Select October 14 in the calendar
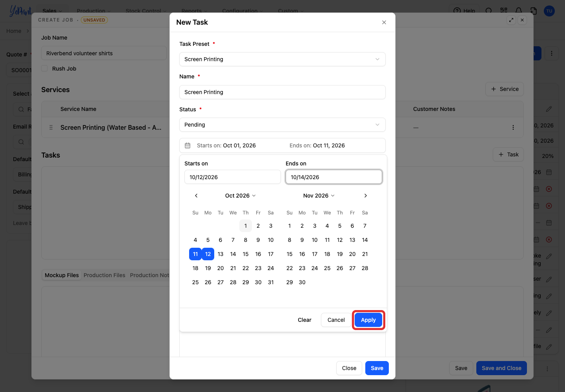 click(233, 254)
